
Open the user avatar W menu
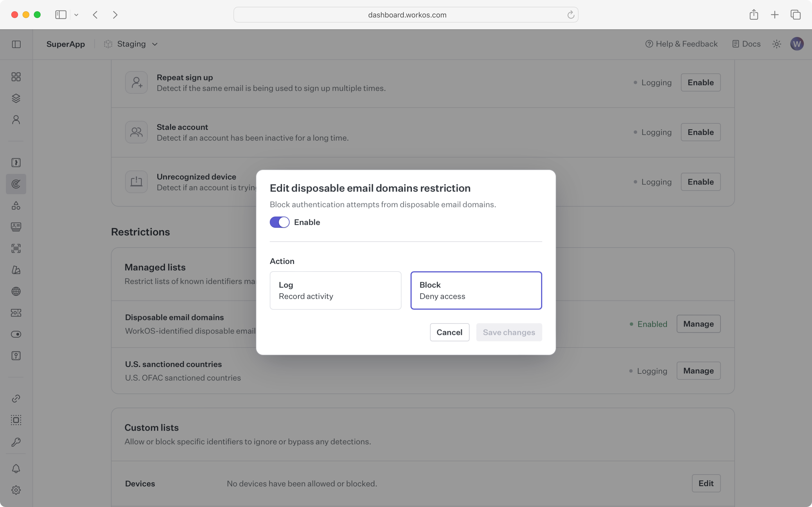point(796,44)
